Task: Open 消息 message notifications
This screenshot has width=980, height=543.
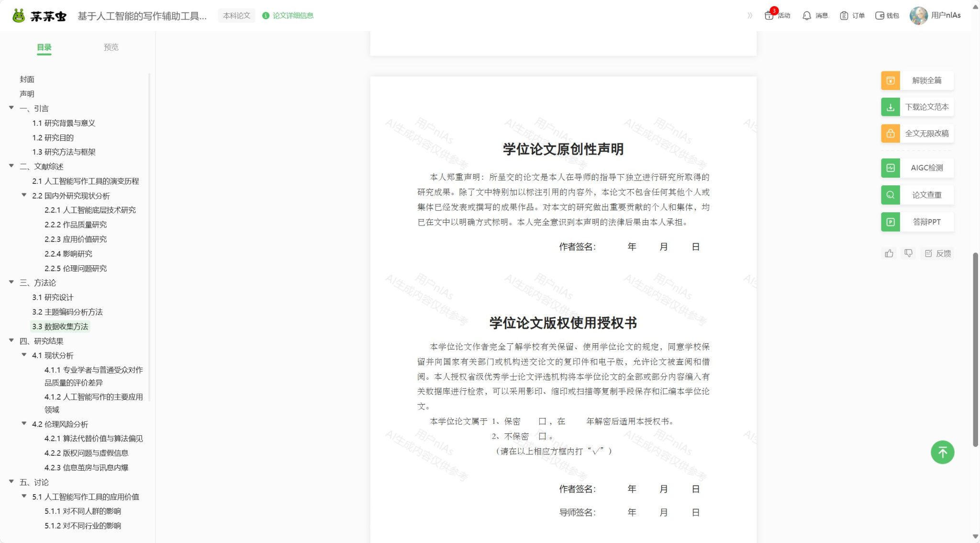Action: [814, 15]
